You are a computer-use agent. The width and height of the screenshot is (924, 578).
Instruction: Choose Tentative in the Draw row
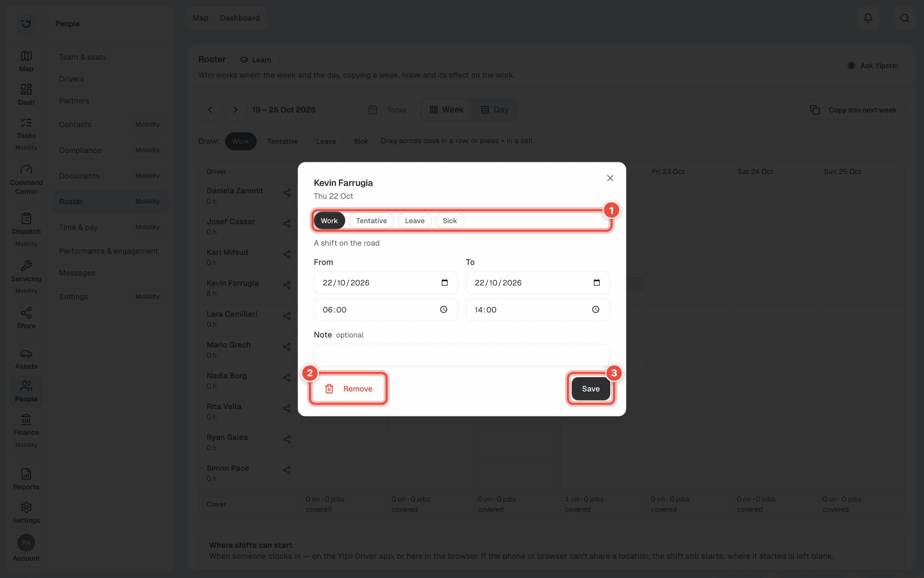click(x=283, y=141)
